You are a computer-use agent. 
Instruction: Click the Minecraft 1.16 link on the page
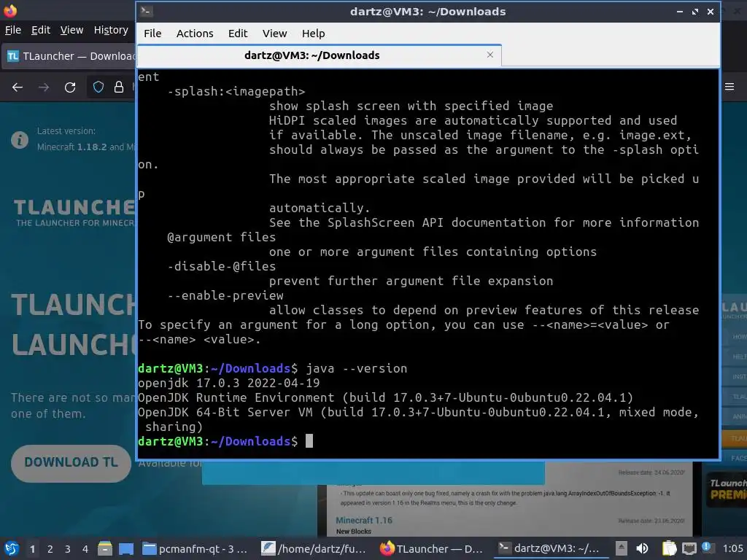[x=364, y=521]
